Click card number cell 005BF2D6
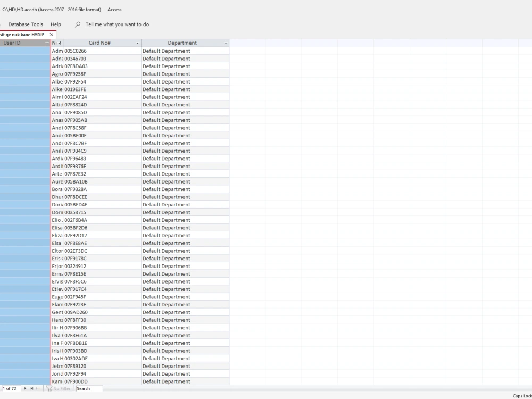 [102, 228]
